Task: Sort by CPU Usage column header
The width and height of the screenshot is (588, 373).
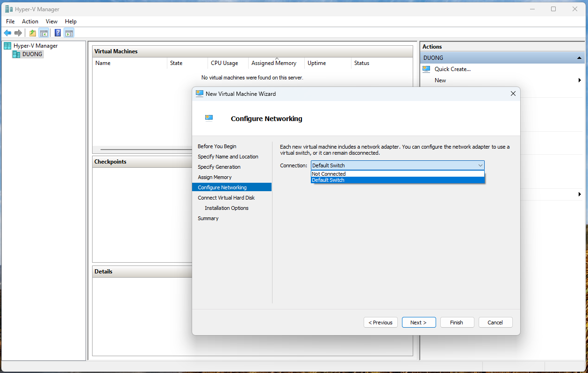Action: pos(228,63)
